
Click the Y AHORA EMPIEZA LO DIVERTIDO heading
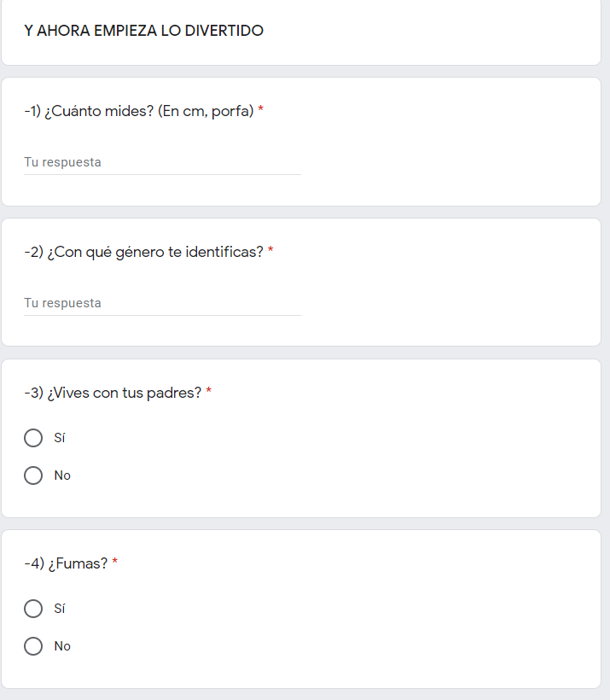(x=143, y=31)
